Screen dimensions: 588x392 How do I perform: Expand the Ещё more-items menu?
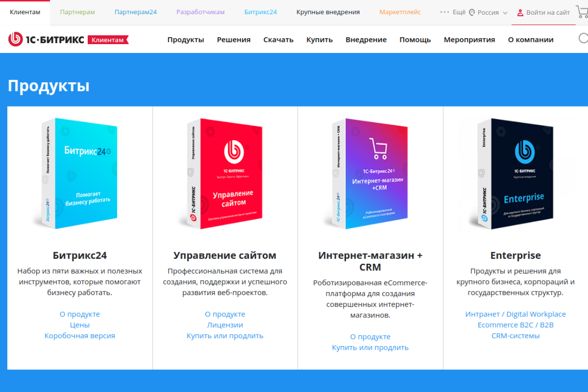pos(453,12)
